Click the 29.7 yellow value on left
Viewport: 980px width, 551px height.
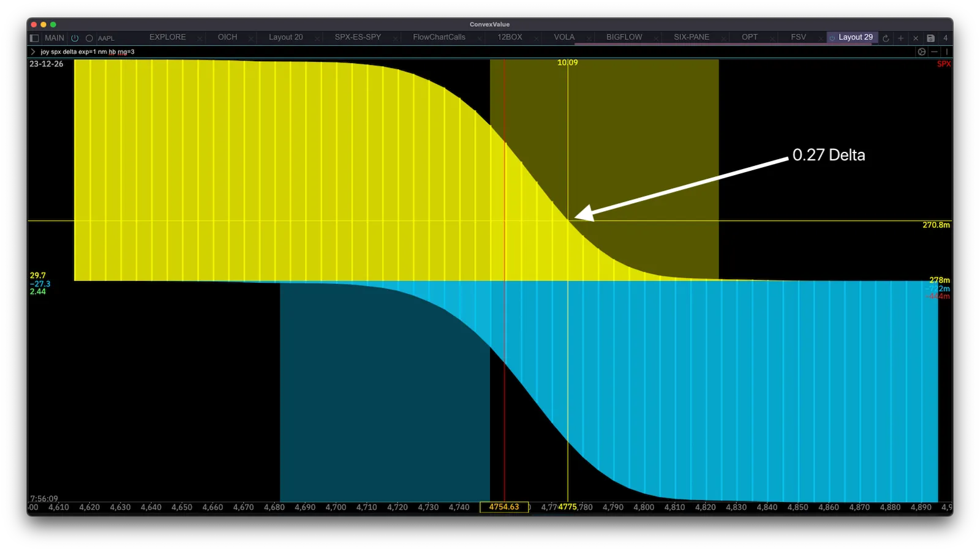click(38, 275)
